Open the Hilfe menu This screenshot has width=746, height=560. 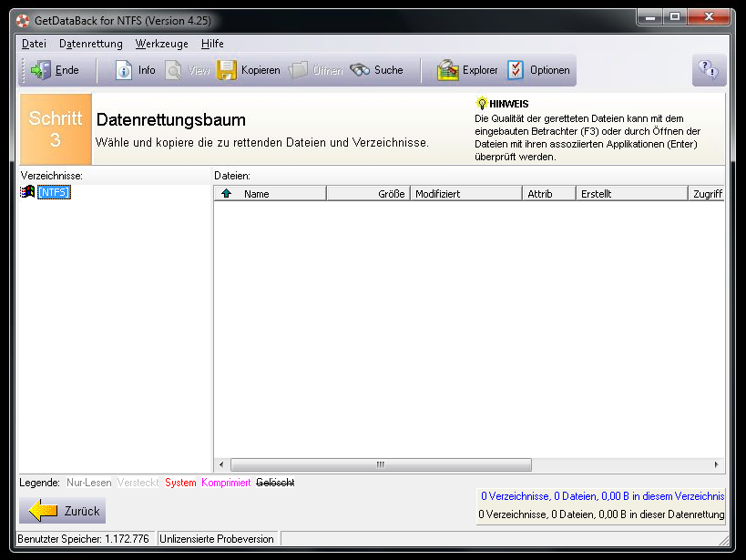coord(212,44)
